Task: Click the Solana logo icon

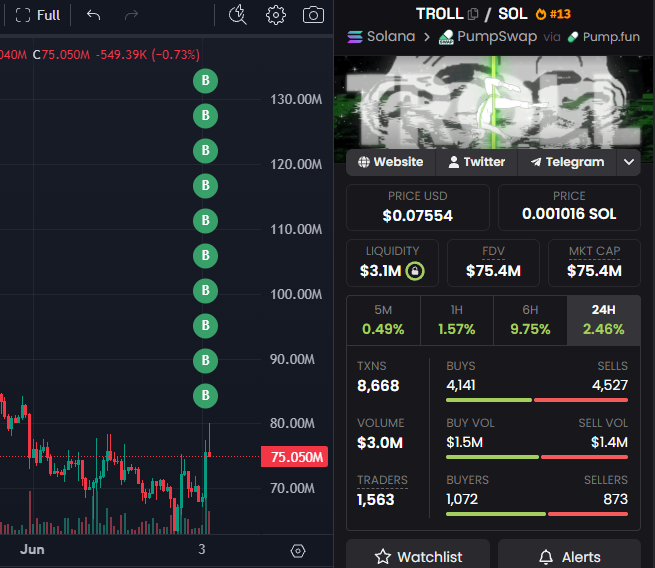Action: 355,37
